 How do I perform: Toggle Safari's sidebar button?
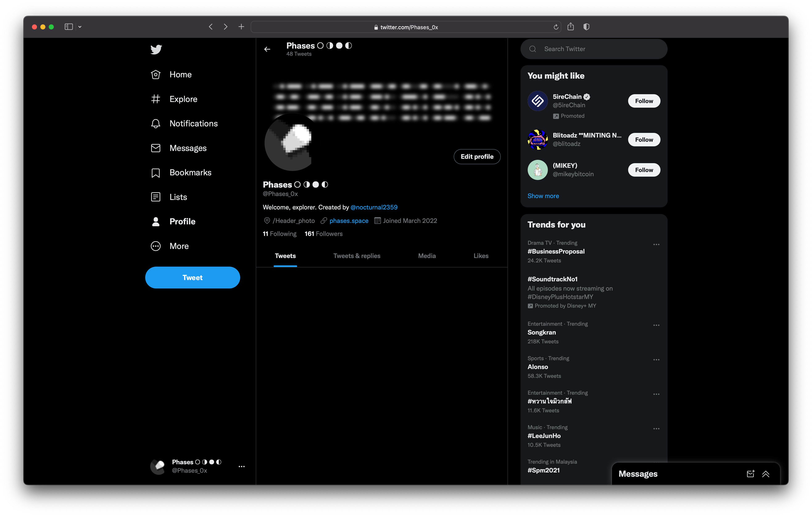coord(69,27)
